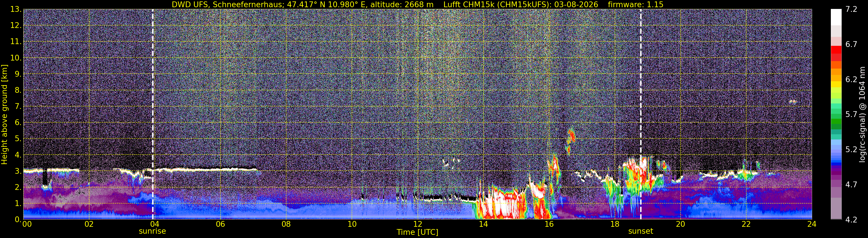Click the y-axis tick label 5
The height and width of the screenshot is (238, 868).
[x=18, y=139]
